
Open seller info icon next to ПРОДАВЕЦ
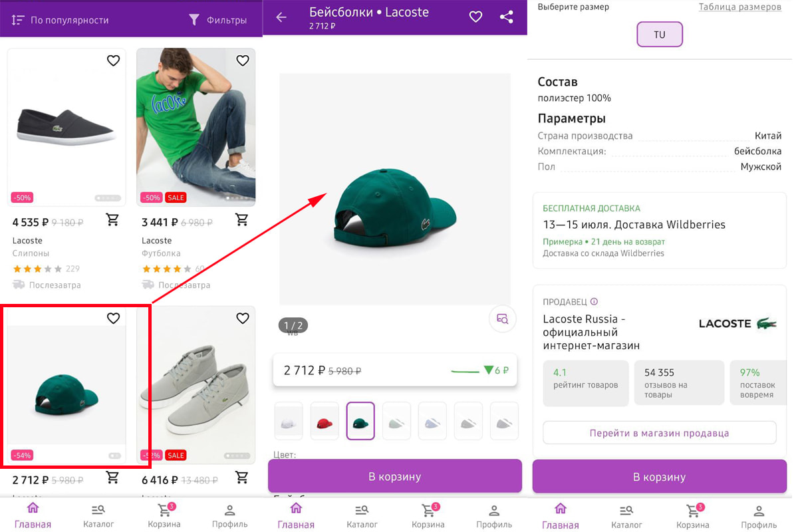(x=595, y=301)
